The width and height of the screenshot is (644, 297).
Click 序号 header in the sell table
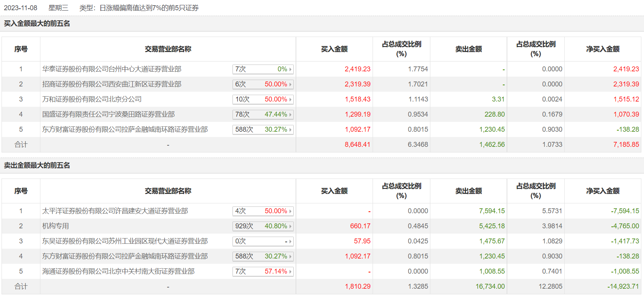[x=21, y=191]
